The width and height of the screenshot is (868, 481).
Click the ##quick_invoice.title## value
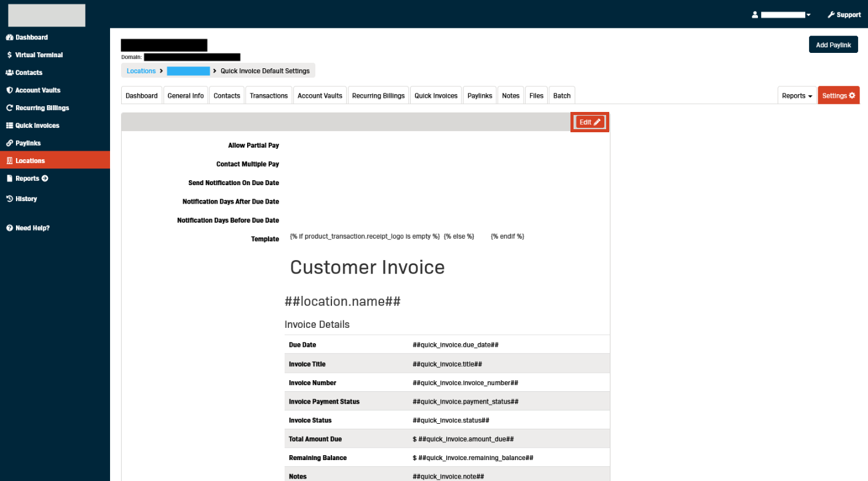tap(447, 364)
